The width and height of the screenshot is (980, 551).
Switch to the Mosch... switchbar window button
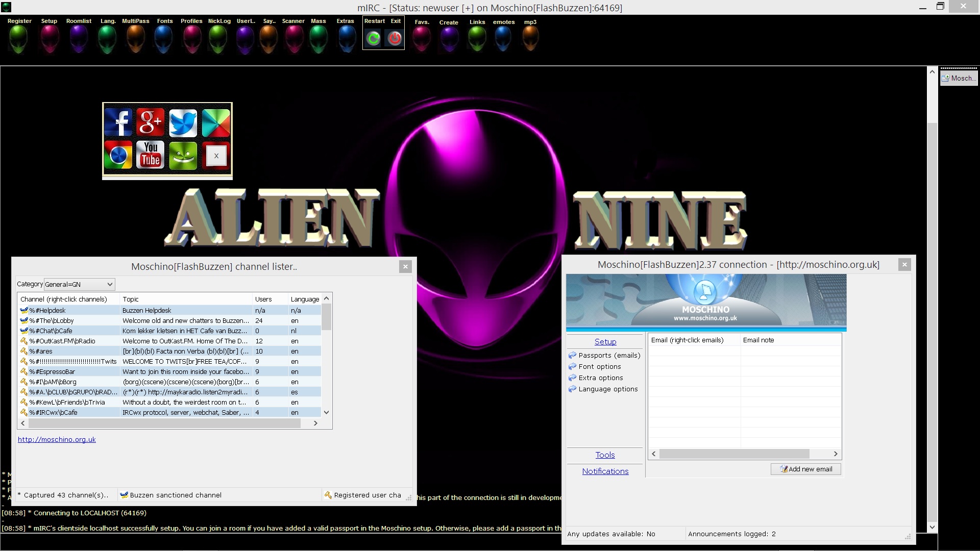point(959,78)
